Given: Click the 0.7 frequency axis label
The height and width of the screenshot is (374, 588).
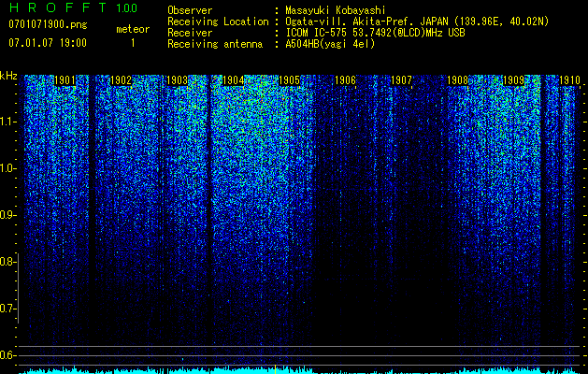Looking at the screenshot, I should [x=7, y=309].
